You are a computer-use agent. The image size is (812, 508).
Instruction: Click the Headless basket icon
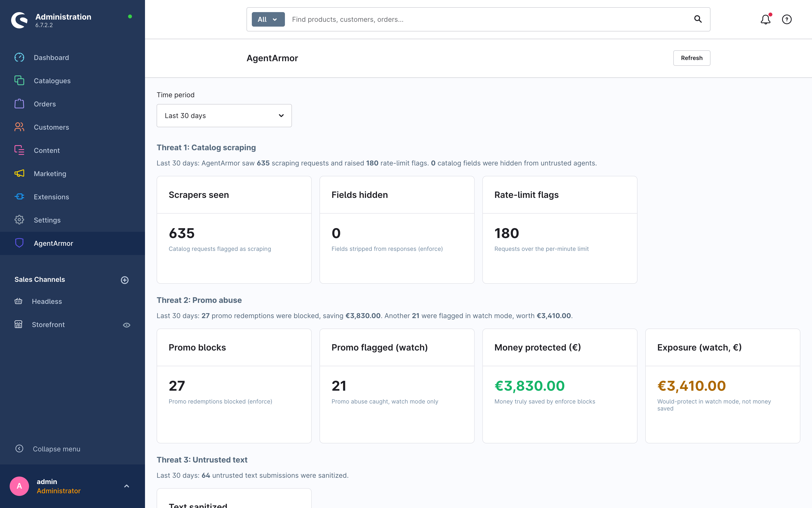pos(18,301)
